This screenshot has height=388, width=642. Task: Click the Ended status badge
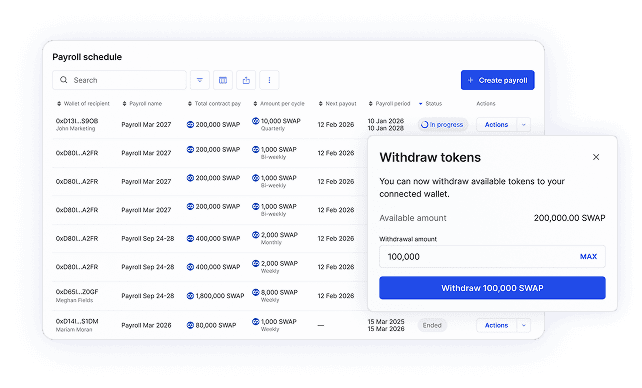point(432,325)
